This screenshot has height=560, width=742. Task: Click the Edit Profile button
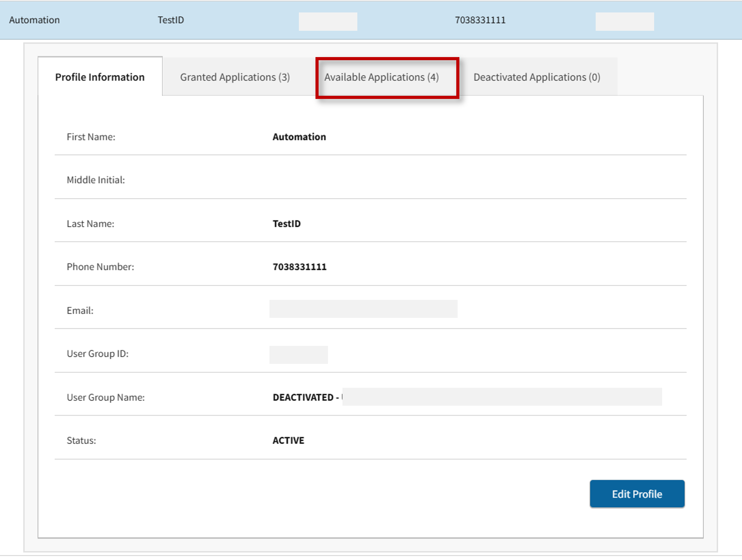(637, 494)
